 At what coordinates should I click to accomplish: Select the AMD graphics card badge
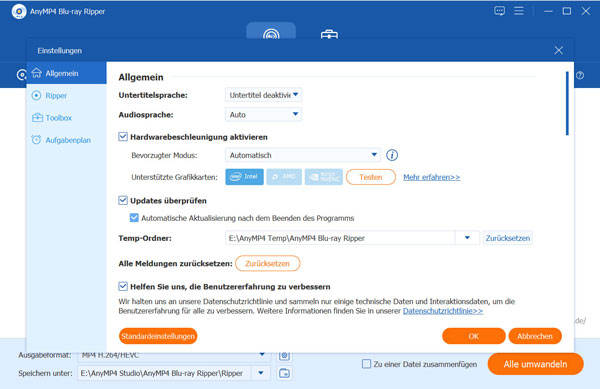pyautogui.click(x=284, y=177)
